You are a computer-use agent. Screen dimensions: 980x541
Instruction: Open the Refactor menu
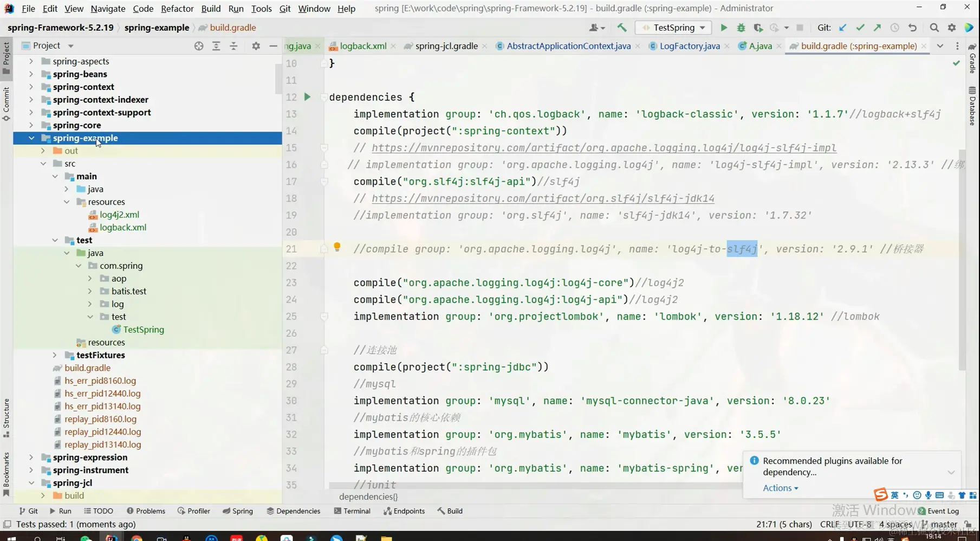click(177, 9)
